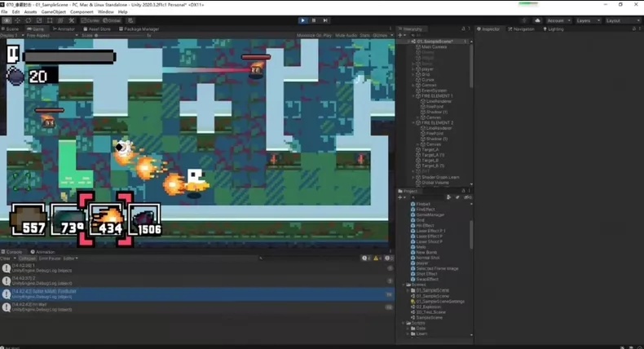
Task: Select the Move tool in toolbar
Action: coord(18,20)
